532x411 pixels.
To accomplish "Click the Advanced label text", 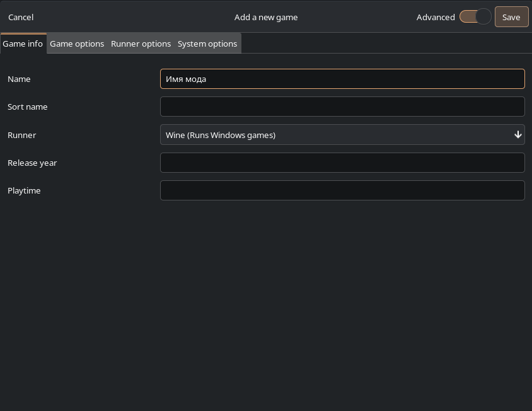I will pos(436,17).
